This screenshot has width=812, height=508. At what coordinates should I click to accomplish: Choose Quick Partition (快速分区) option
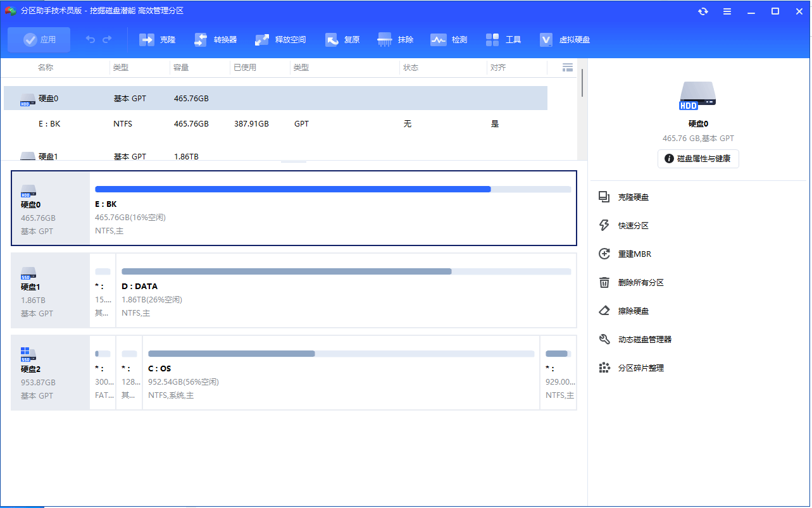[x=633, y=226]
